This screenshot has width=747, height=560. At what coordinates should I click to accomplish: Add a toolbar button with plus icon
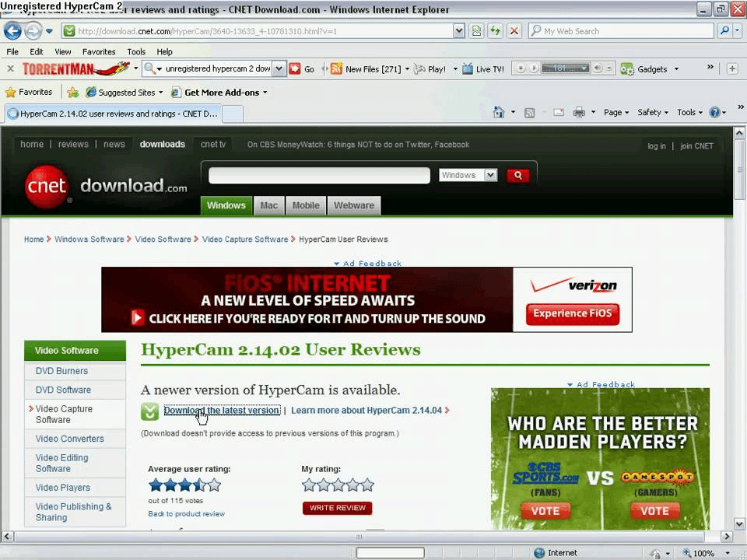click(732, 68)
